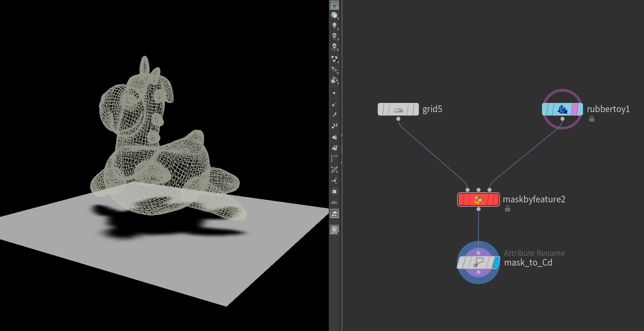Image resolution: width=644 pixels, height=331 pixels.
Task: Click the third input connector of maskbyfeature2
Action: pos(490,190)
